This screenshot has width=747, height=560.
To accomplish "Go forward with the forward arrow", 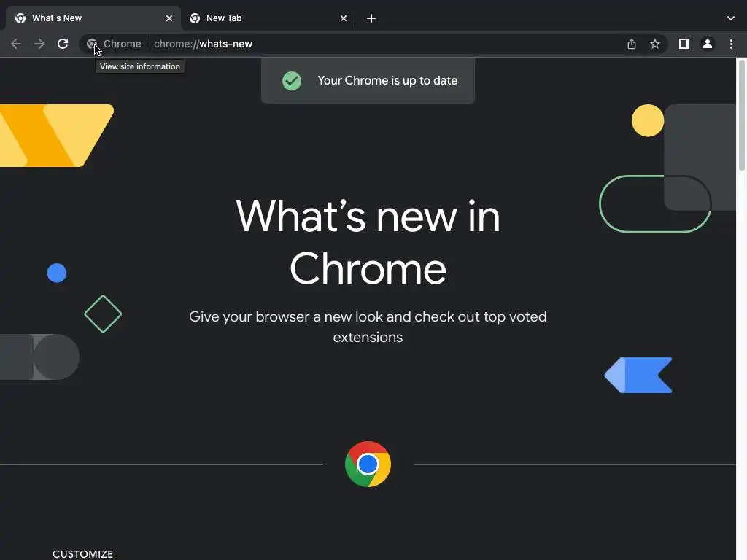I will [x=39, y=44].
